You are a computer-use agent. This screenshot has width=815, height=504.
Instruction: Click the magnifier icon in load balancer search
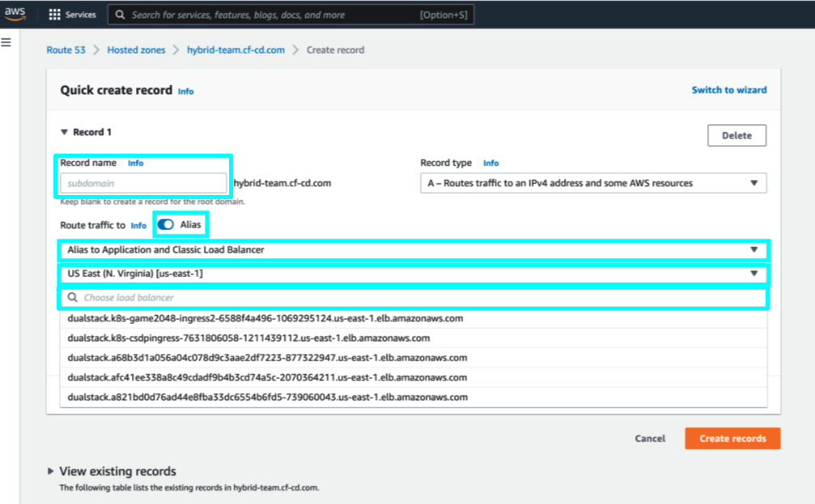tap(73, 298)
